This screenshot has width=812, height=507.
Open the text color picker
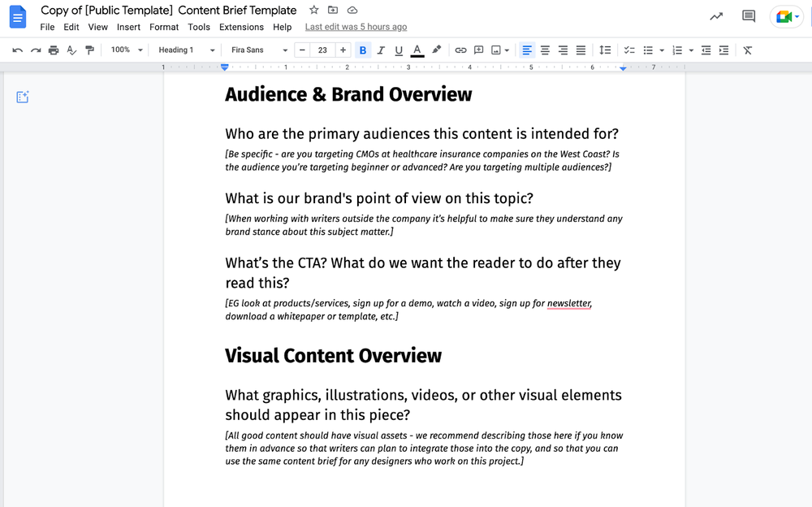(x=417, y=50)
